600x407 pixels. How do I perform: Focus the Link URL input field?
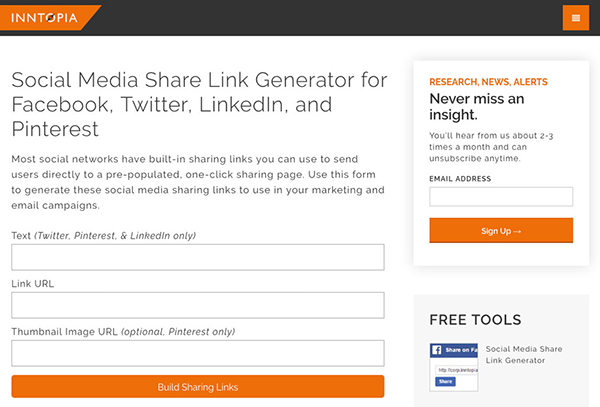[x=198, y=305]
